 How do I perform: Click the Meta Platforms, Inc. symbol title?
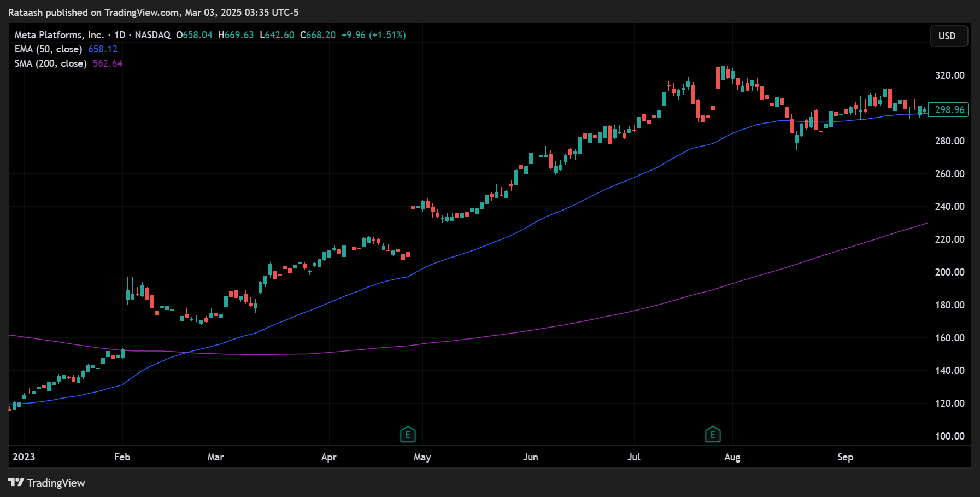[x=59, y=35]
